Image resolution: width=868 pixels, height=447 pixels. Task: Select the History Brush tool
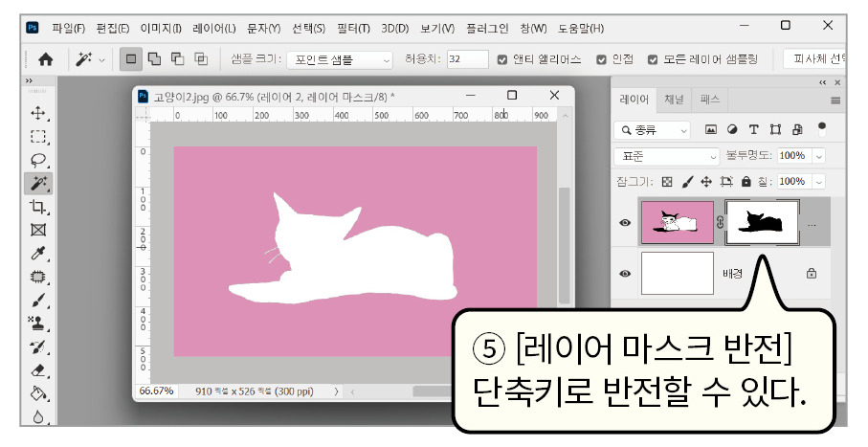[37, 347]
